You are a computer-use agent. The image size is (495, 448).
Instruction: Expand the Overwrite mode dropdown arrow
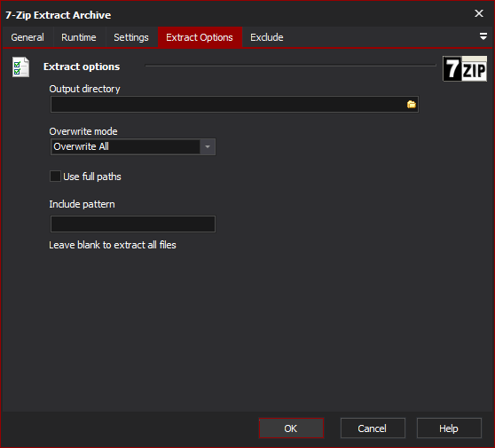(x=208, y=146)
